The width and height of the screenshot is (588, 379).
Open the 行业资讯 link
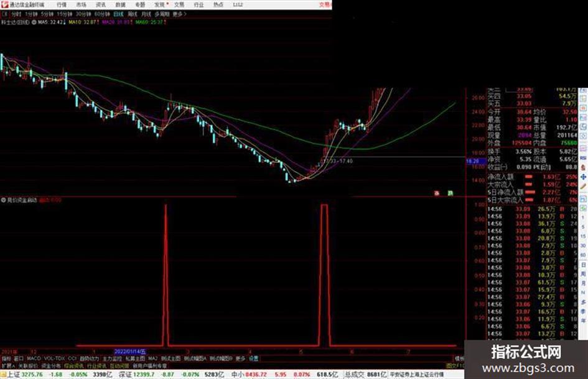coord(96,366)
